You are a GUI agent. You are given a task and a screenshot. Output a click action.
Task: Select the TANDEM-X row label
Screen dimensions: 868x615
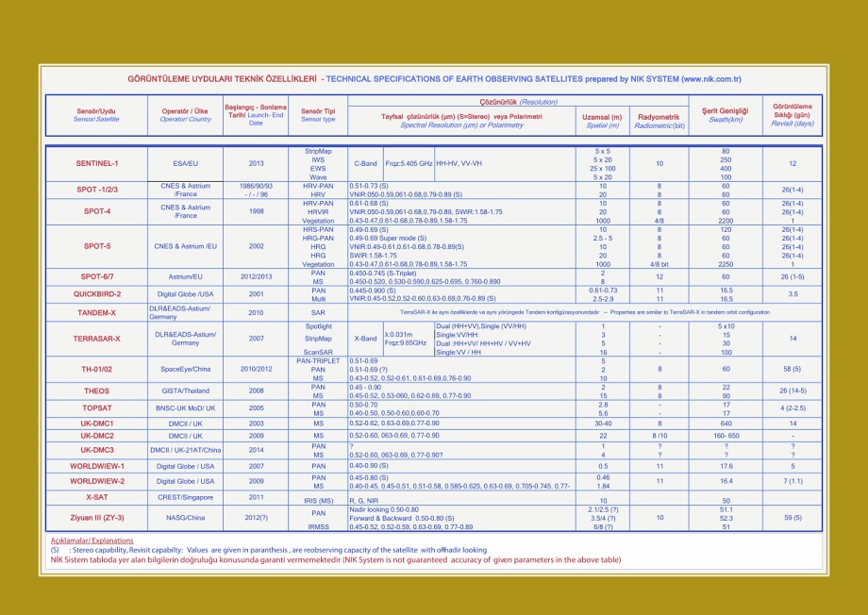click(97, 313)
